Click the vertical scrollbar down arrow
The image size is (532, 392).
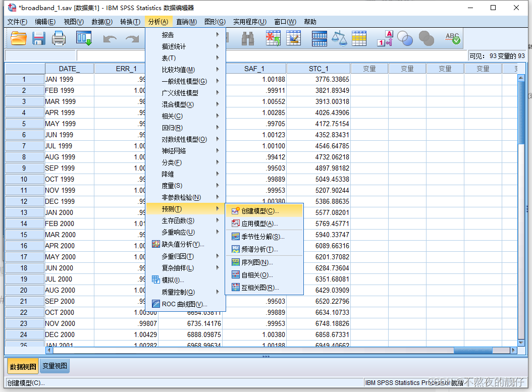(x=521, y=343)
